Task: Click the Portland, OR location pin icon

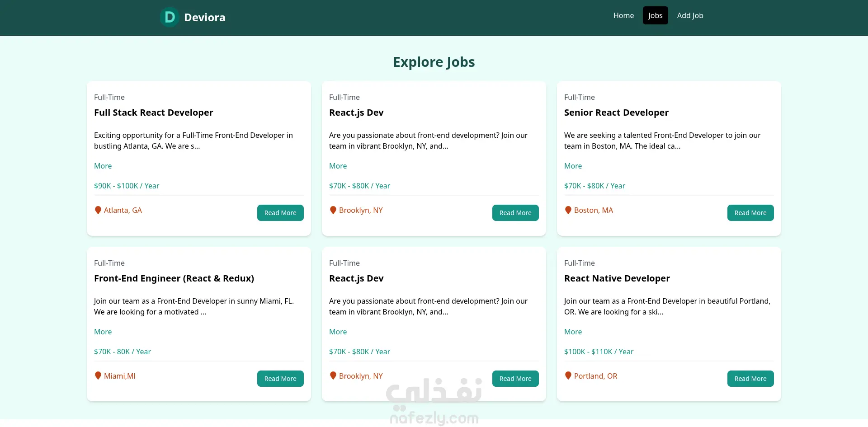Action: click(x=568, y=376)
